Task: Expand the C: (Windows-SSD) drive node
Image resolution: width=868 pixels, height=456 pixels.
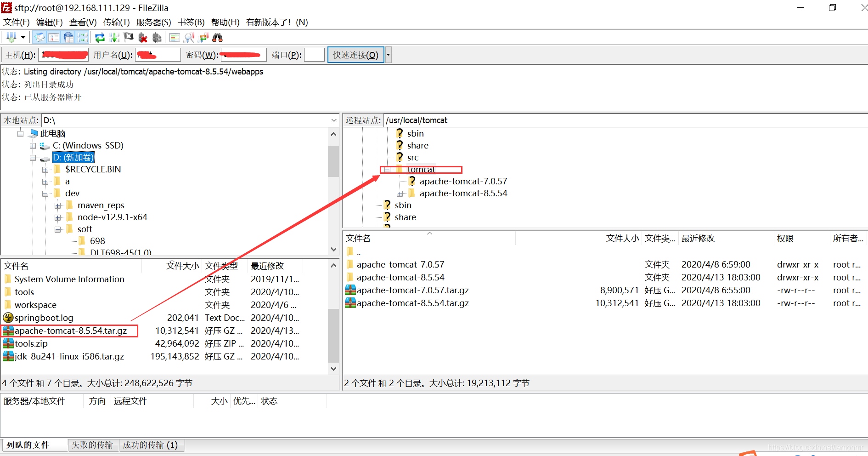Action: point(33,146)
